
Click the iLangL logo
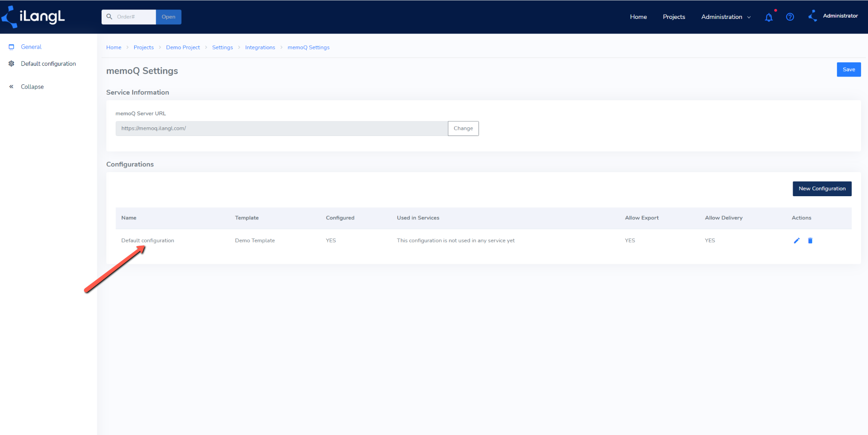34,17
